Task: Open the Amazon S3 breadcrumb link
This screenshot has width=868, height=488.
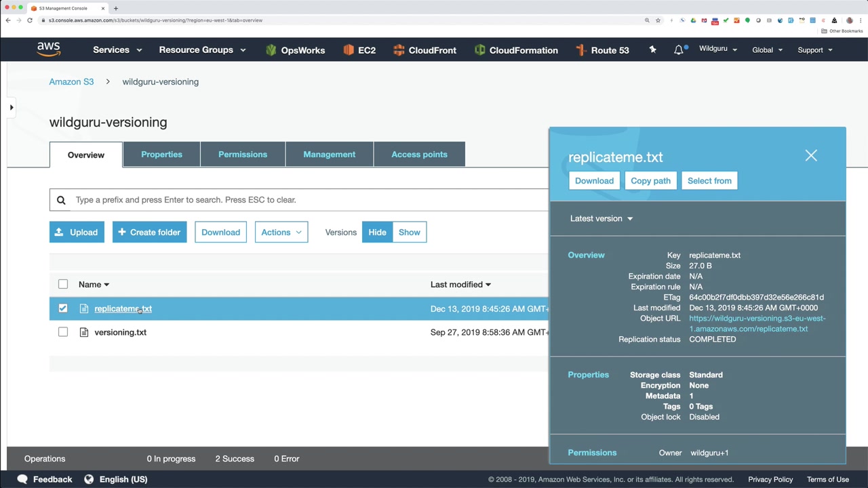Action: pos(71,82)
